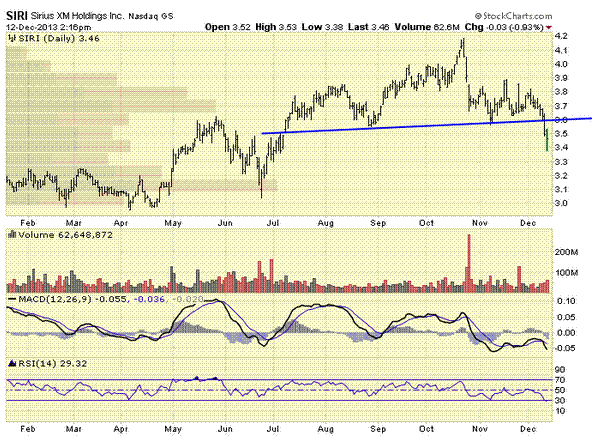Image resolution: width=592 pixels, height=444 pixels.
Task: Click the SIRI (Daily) 3.46 legend label
Action: pos(59,38)
